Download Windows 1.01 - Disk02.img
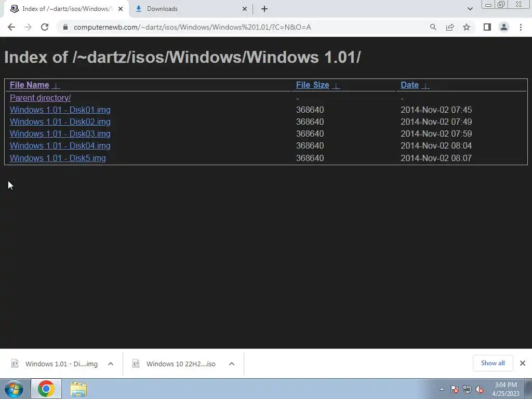Image resolution: width=532 pixels, height=399 pixels. pos(60,122)
